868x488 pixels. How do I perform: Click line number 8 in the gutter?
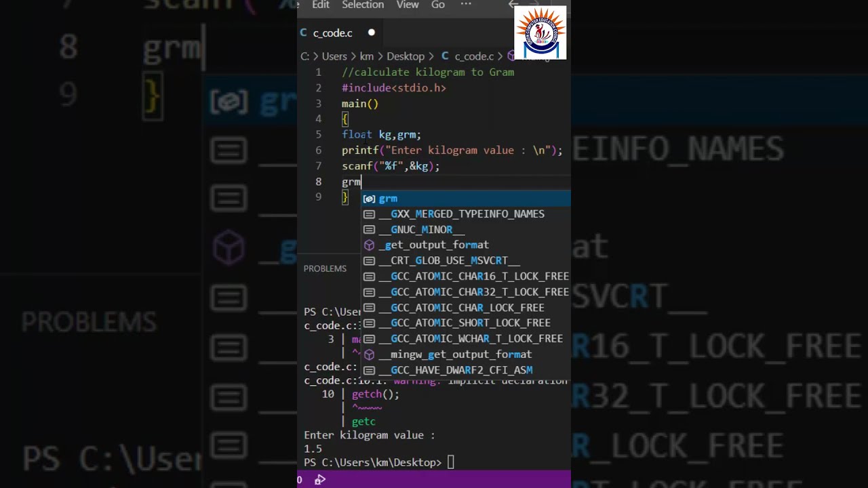click(x=318, y=182)
